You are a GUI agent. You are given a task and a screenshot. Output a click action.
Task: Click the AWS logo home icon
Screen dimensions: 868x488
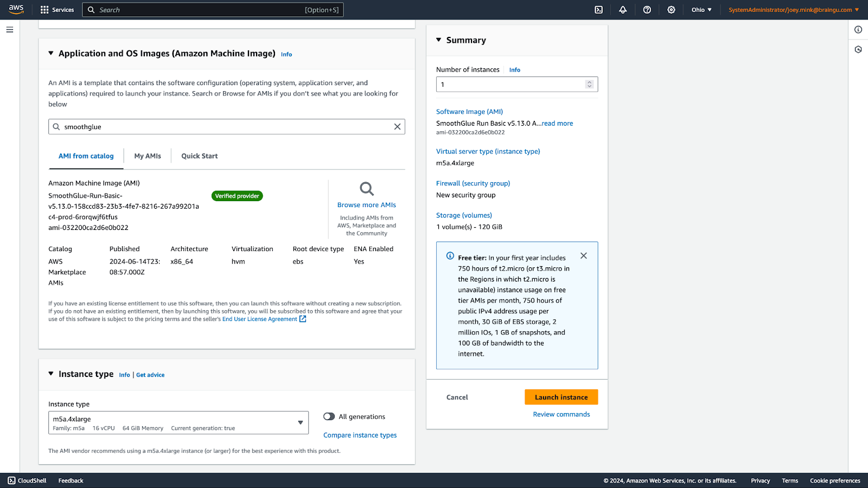[16, 9]
